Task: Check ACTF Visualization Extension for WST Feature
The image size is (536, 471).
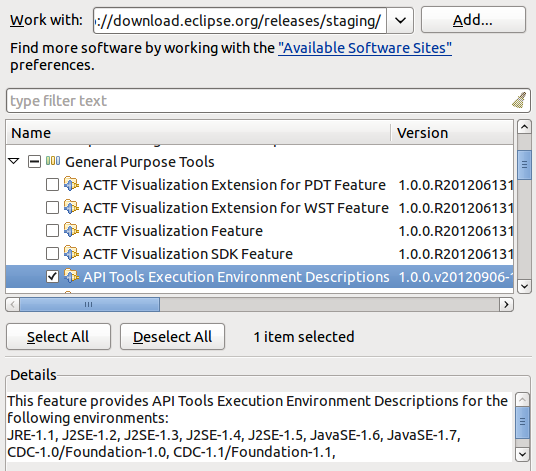Action: click(52, 208)
